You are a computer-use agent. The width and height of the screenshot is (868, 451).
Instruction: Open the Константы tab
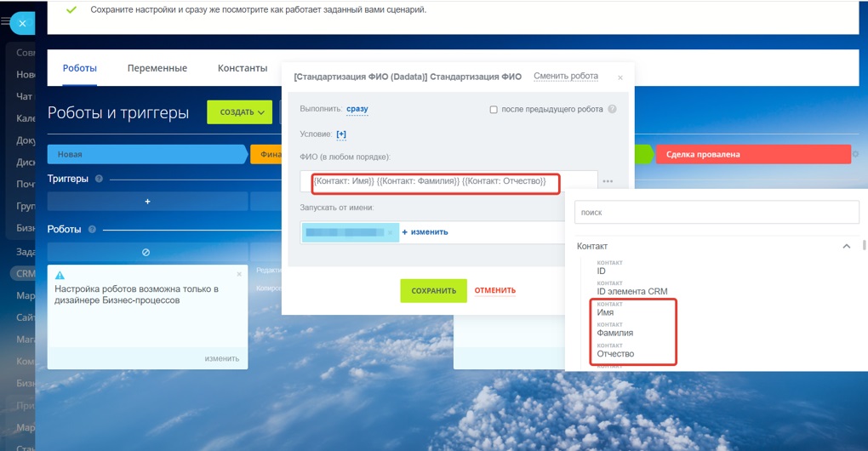243,68
